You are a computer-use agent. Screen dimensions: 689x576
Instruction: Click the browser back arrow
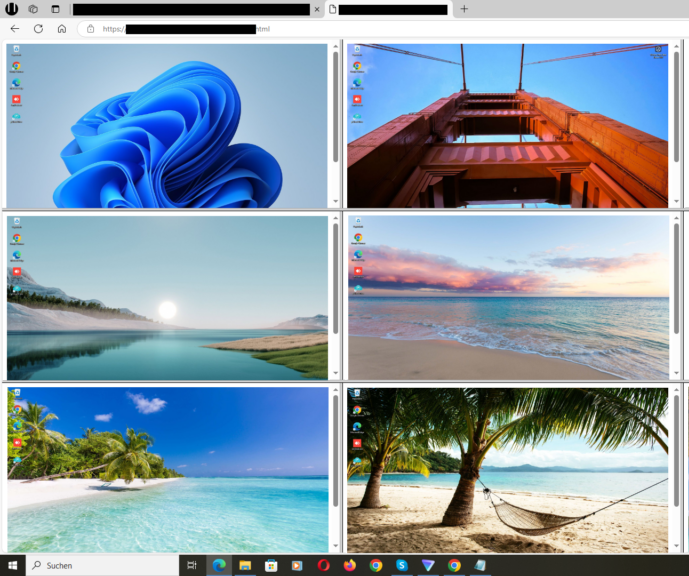[x=15, y=29]
